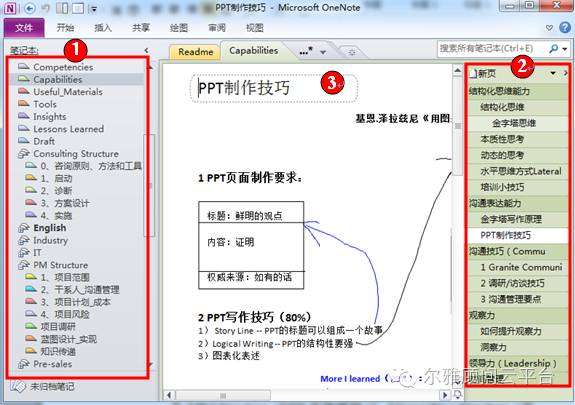This screenshot has height=405, width=575.
Task: Toggle the dock to desktop icon
Action: 62,8
